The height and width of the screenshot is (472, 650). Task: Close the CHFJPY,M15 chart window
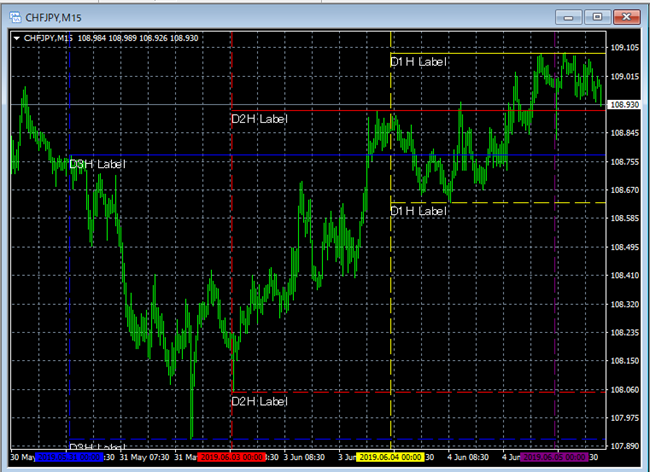pyautogui.click(x=626, y=17)
